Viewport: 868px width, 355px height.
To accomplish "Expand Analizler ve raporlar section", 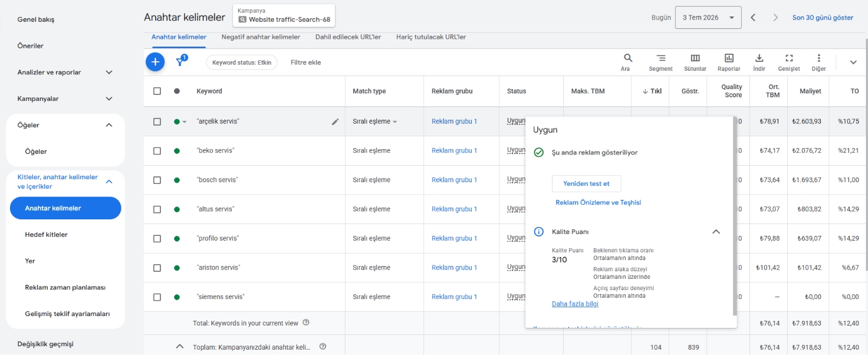I will pyautogui.click(x=108, y=73).
